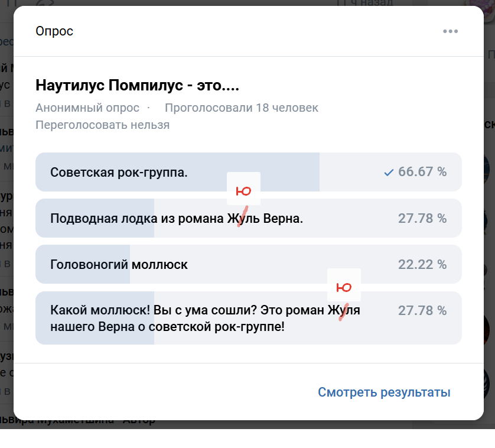Click the 66.67 % result value

pyautogui.click(x=422, y=172)
